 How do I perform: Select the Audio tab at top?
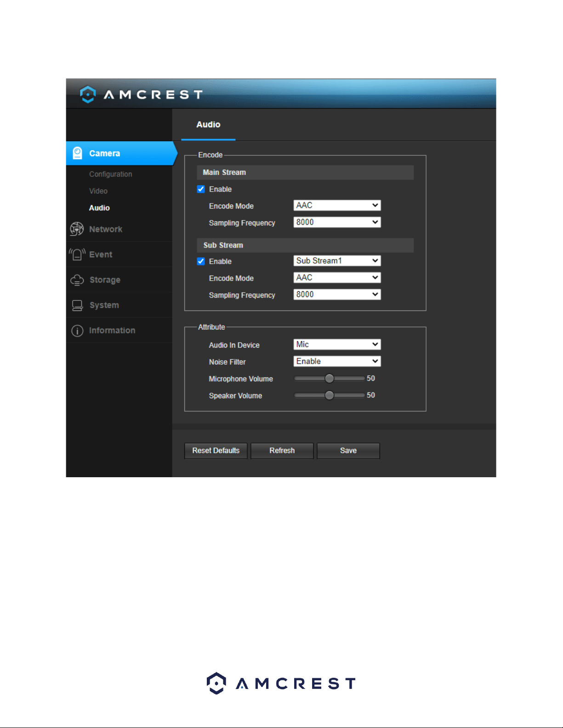point(208,124)
